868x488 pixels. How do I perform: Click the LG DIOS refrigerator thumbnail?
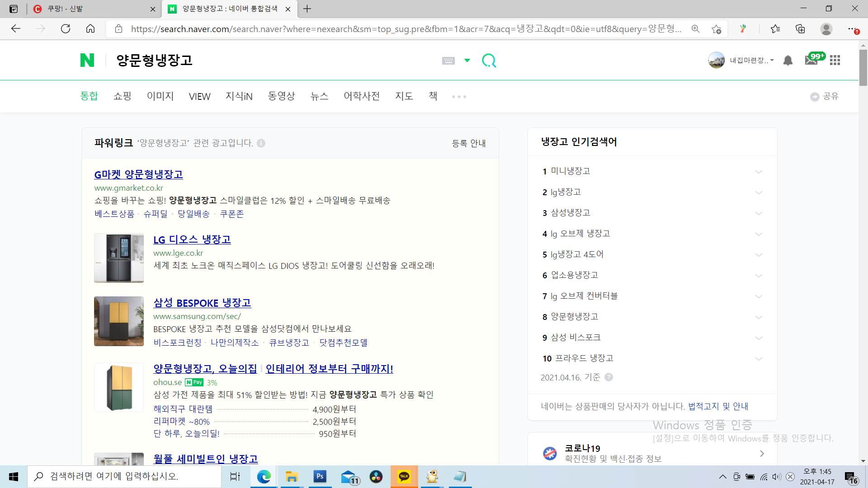click(119, 258)
